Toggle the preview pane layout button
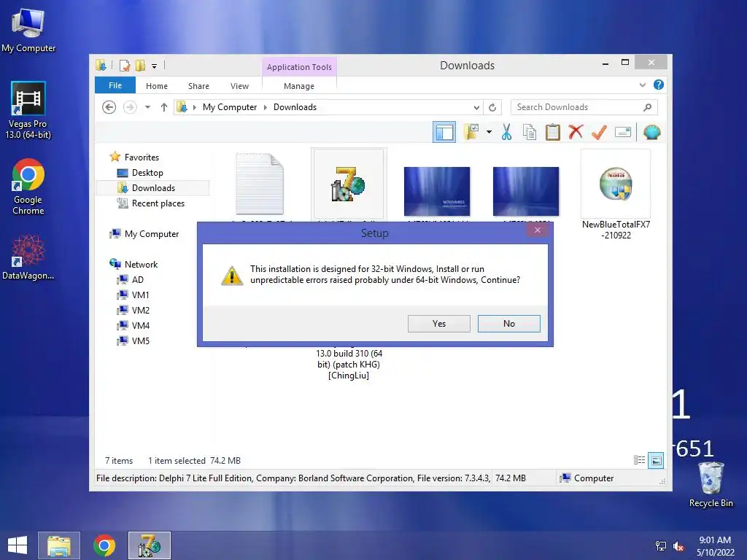The image size is (747, 560). (x=444, y=132)
